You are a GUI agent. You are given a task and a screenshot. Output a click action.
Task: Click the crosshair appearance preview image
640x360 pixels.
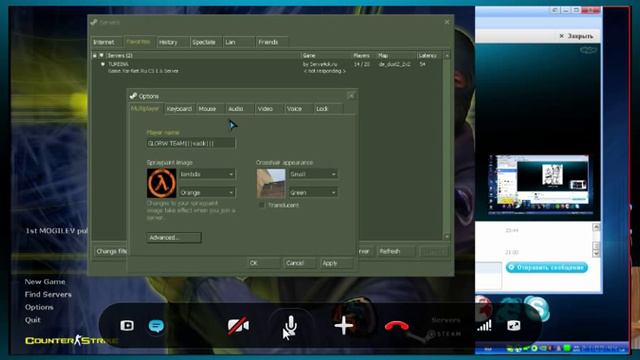(x=271, y=183)
